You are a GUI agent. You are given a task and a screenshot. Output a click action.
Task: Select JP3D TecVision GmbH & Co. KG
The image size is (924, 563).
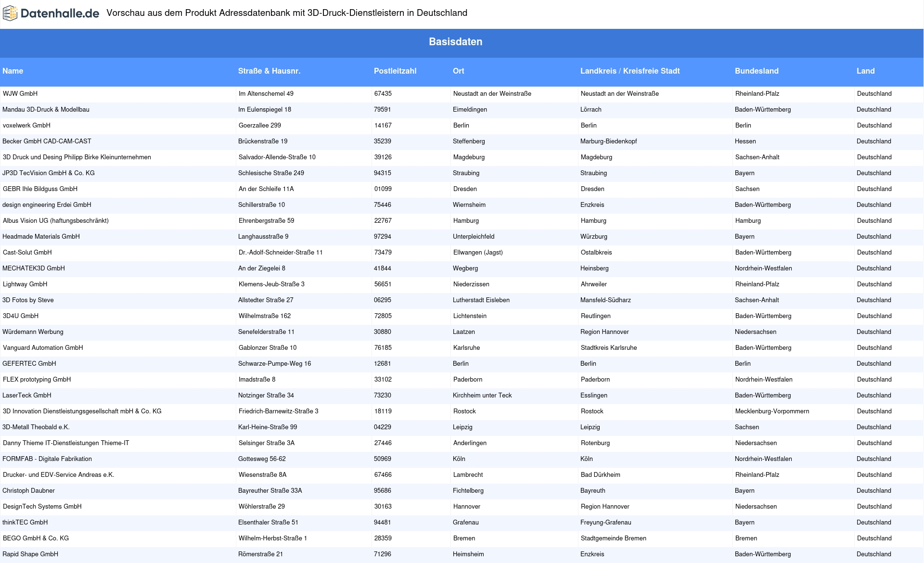click(x=49, y=173)
